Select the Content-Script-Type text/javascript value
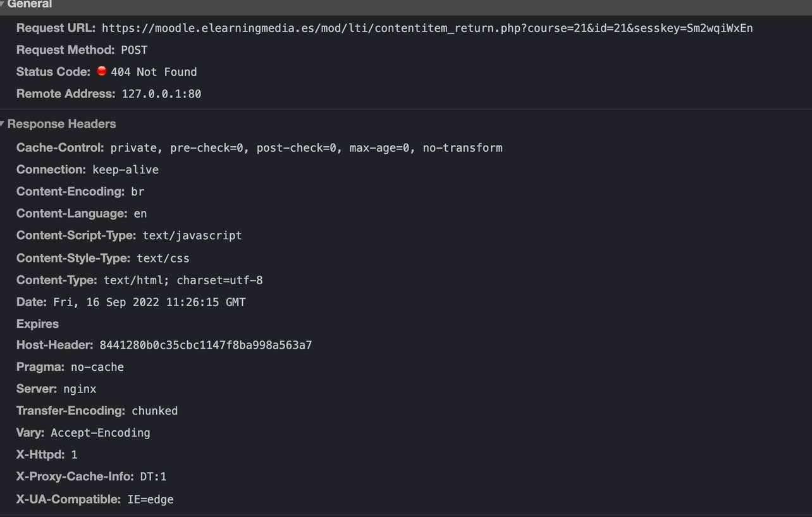This screenshot has width=812, height=517. click(x=192, y=235)
